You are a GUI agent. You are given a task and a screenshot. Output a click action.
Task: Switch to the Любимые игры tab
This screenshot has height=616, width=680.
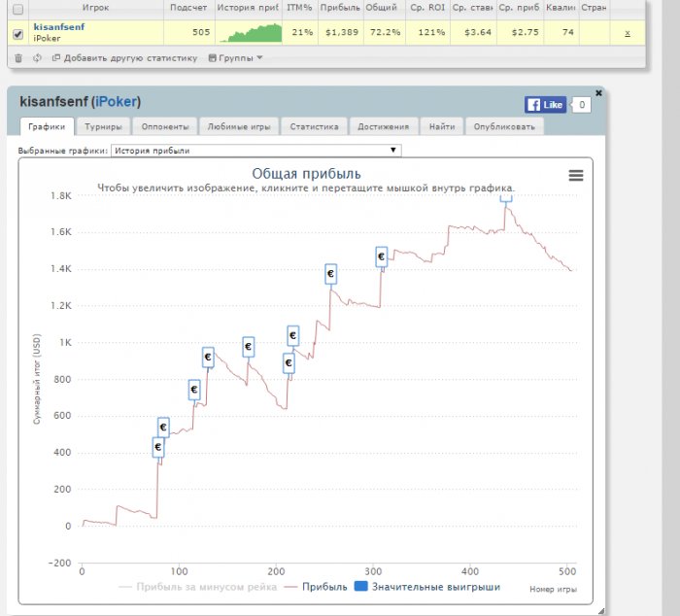pos(239,126)
